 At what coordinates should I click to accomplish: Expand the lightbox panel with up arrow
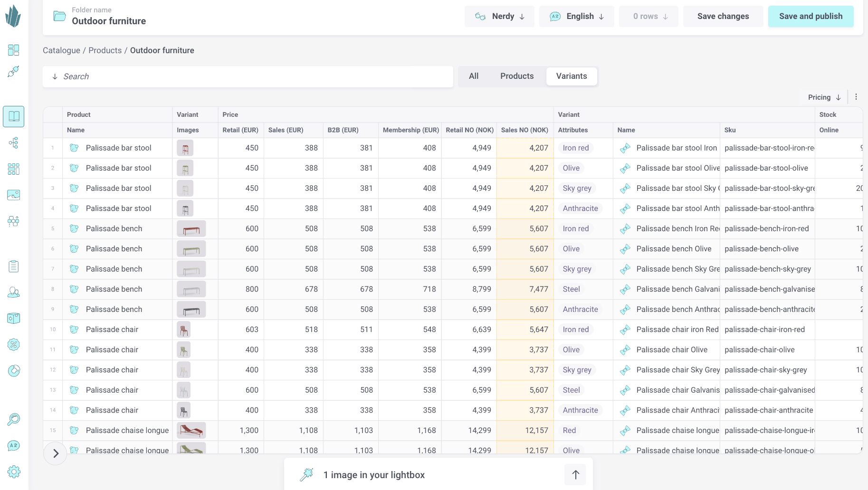point(575,475)
